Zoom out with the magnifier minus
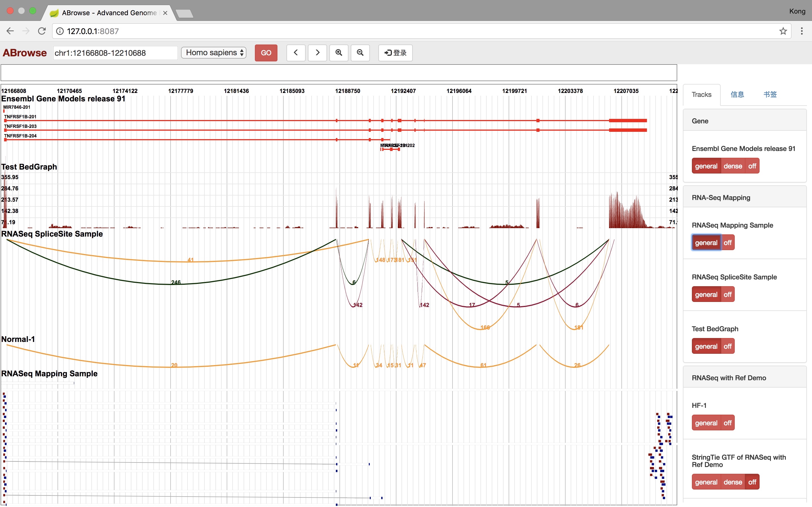The image size is (812, 507). (360, 53)
